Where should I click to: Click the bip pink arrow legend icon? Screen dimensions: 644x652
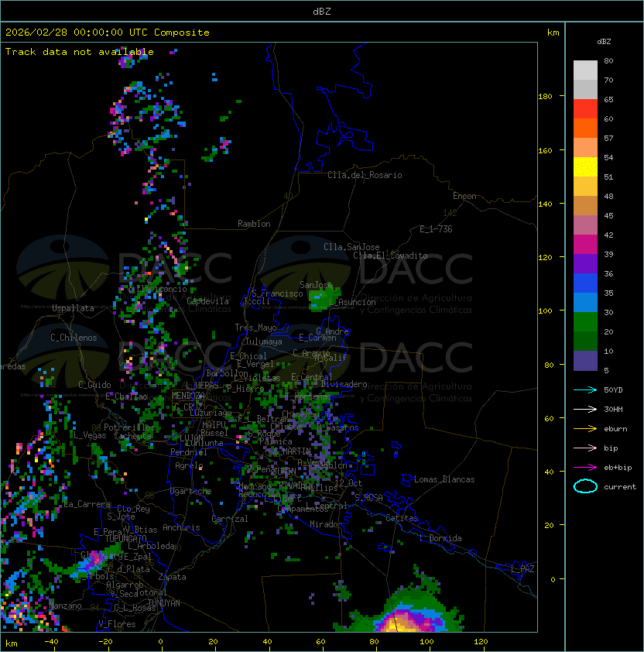pyautogui.click(x=585, y=448)
